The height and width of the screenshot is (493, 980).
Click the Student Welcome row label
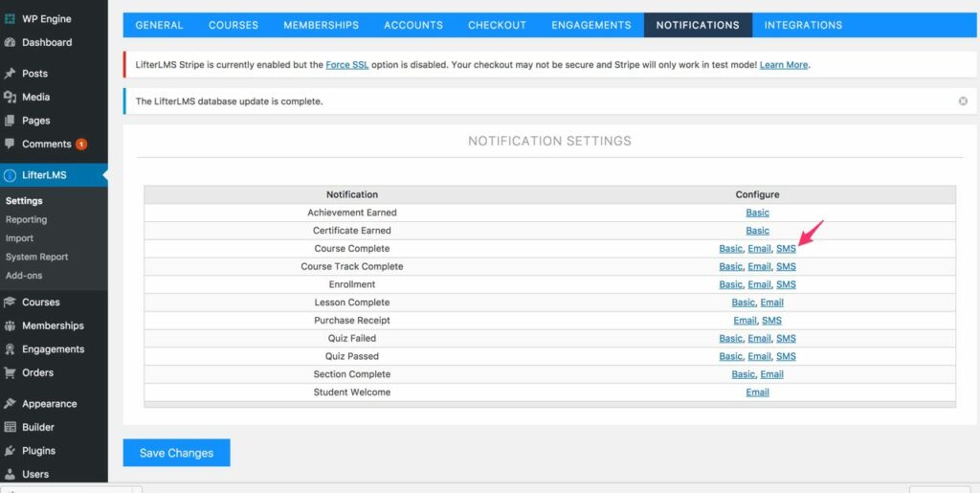[x=352, y=392]
